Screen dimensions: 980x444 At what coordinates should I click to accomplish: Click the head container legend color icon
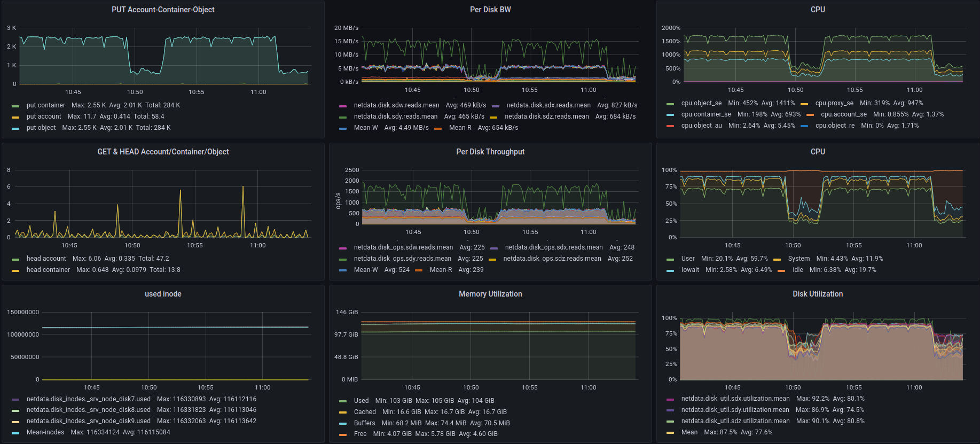(15, 270)
